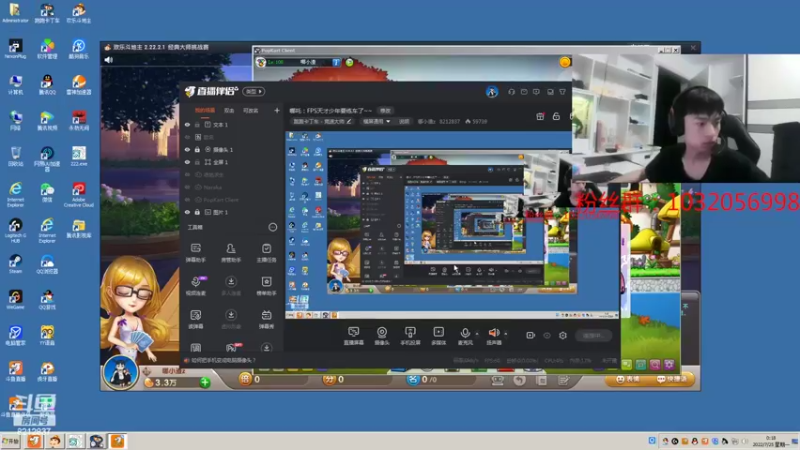
Task: Open the 读弹幕 tool
Action: point(196,319)
